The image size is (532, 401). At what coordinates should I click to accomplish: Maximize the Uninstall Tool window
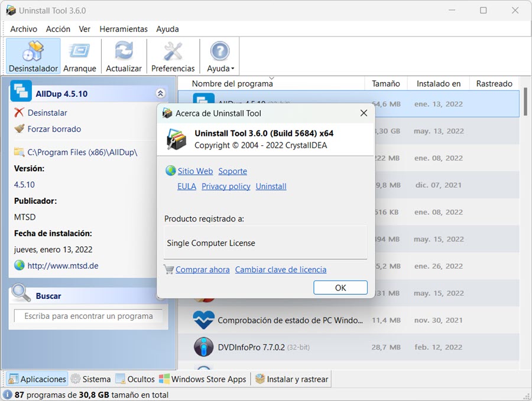pos(483,10)
